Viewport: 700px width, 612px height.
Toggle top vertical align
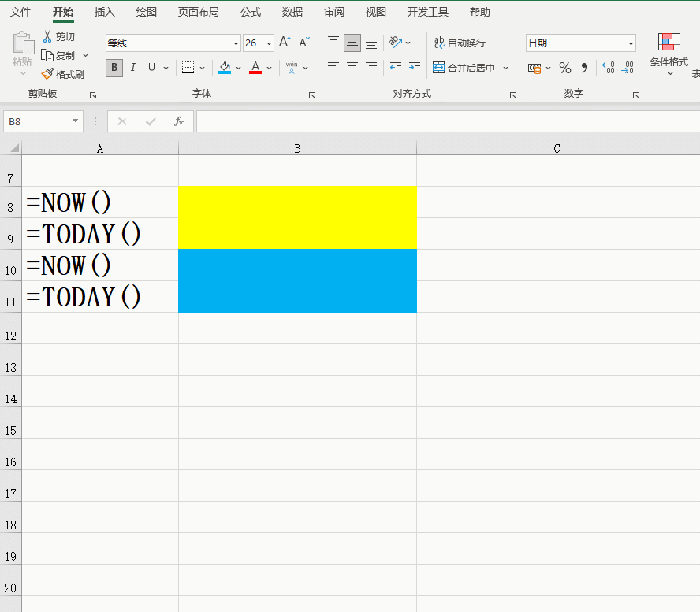tap(333, 43)
